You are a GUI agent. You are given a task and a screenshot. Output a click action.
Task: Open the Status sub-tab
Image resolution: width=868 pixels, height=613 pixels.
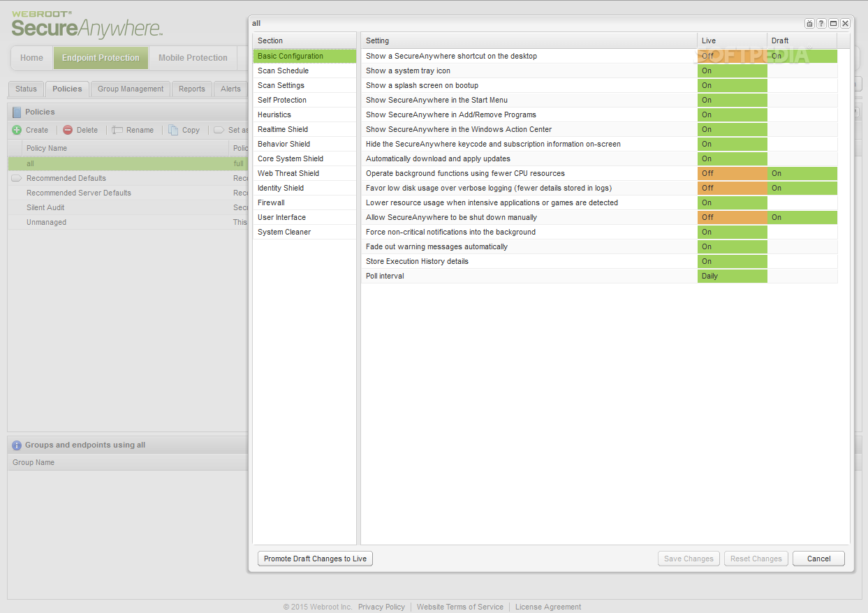point(26,89)
